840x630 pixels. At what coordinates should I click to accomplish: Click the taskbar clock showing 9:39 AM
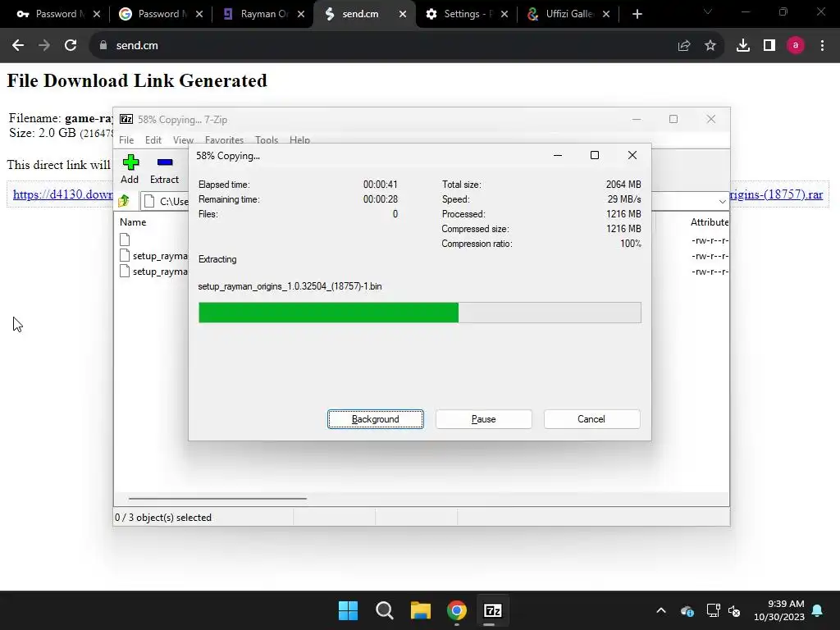point(779,610)
